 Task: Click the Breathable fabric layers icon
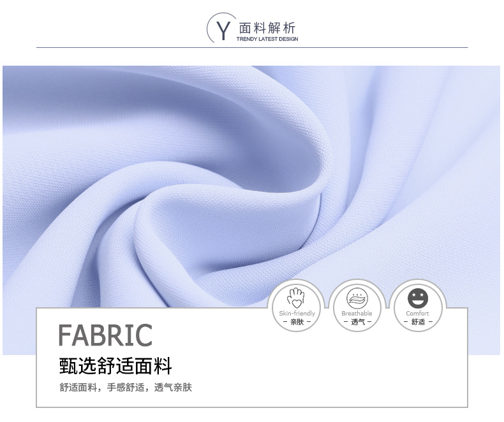(357, 298)
